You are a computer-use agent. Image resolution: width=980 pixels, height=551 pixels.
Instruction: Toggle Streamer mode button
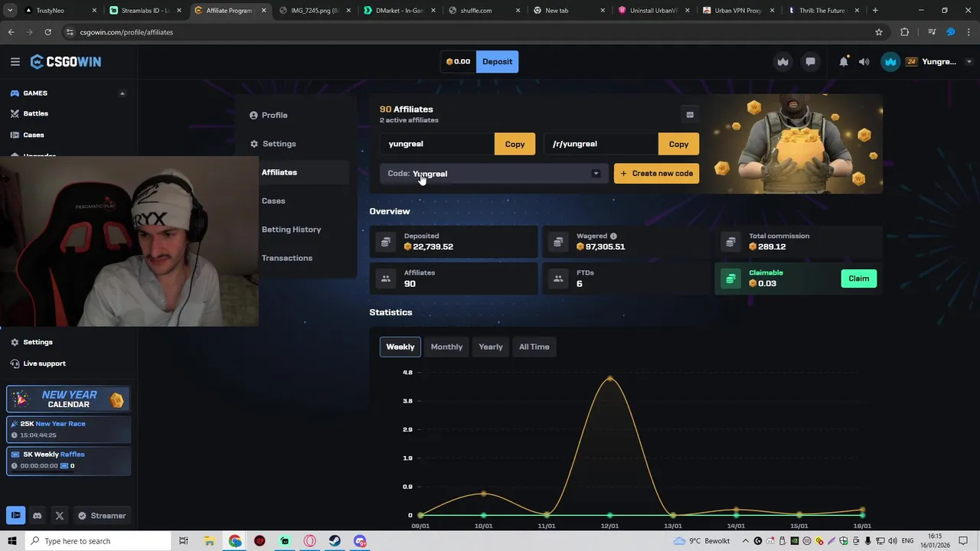[101, 516]
